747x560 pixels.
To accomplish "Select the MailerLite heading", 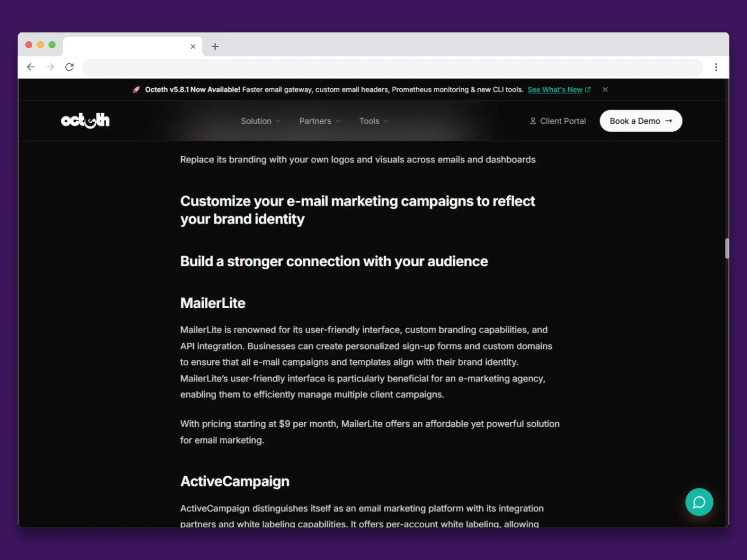I will coord(213,303).
